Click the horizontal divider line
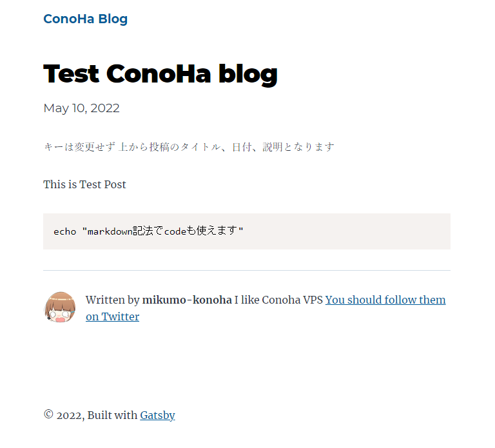 247,270
